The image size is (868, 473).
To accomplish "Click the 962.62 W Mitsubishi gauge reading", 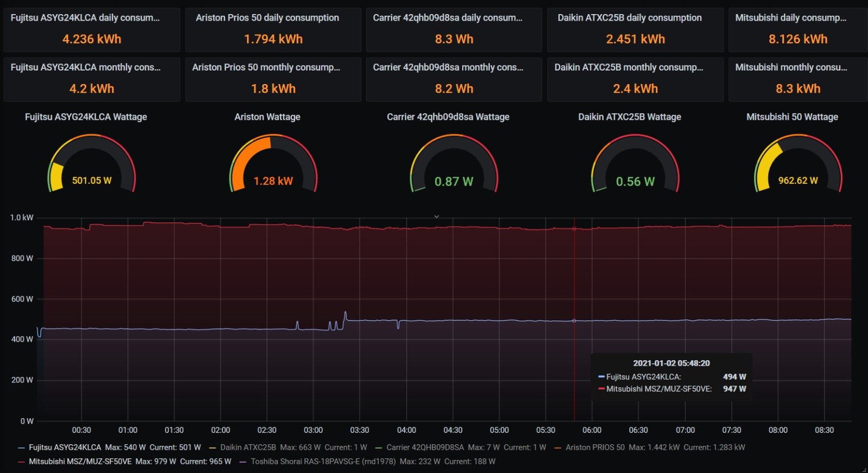I will [798, 181].
